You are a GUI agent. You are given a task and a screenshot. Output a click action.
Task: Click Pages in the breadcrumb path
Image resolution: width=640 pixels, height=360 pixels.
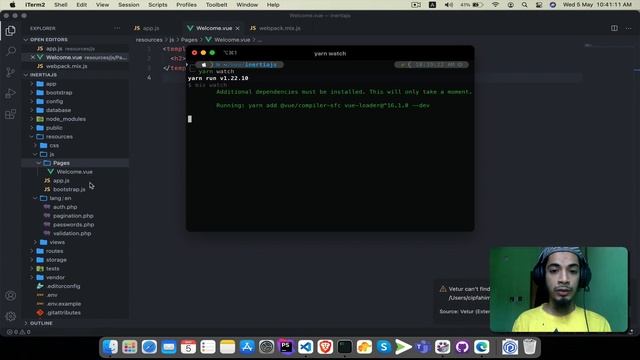(x=189, y=40)
